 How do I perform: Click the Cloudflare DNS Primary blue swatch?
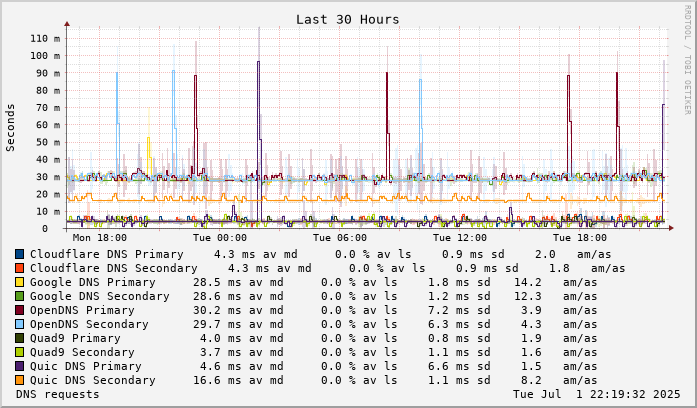click(x=19, y=254)
